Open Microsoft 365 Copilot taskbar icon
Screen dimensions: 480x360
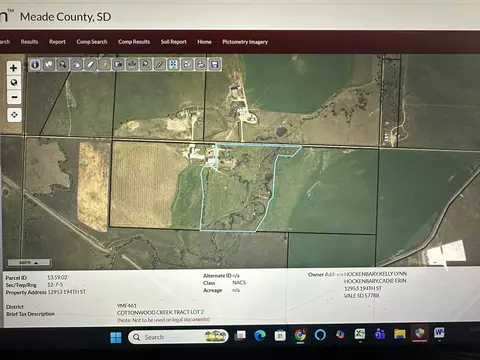[340, 334]
